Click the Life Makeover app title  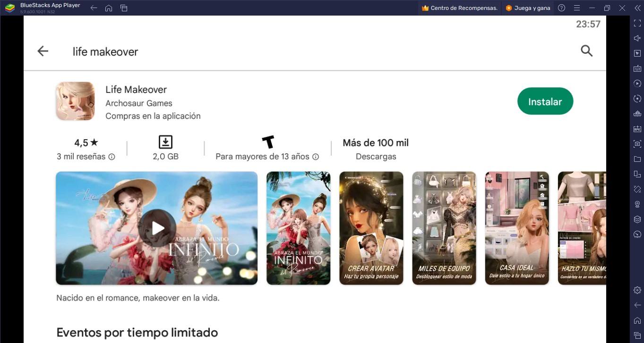136,89
